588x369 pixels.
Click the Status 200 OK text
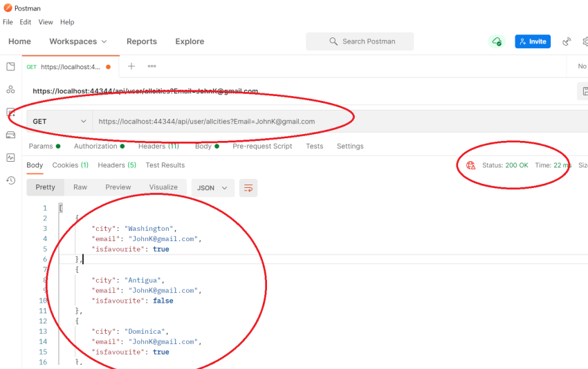[505, 165]
